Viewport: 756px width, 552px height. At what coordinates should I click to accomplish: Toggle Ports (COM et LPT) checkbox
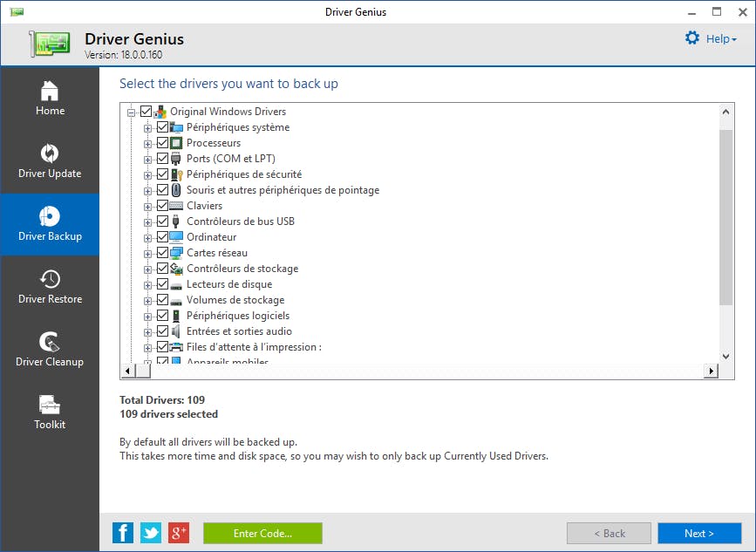pos(162,159)
